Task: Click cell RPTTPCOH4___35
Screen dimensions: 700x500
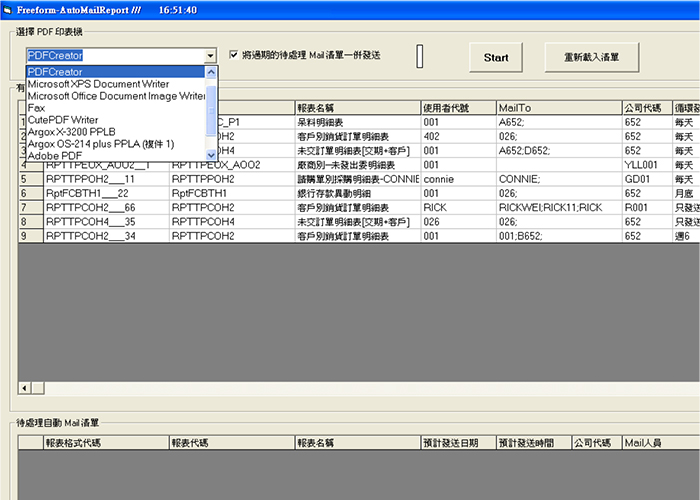Action: (106, 222)
